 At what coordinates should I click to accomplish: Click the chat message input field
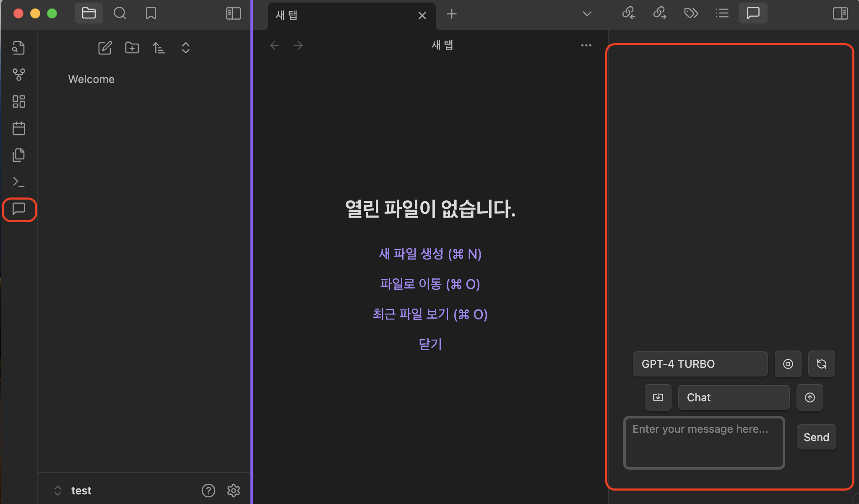704,442
